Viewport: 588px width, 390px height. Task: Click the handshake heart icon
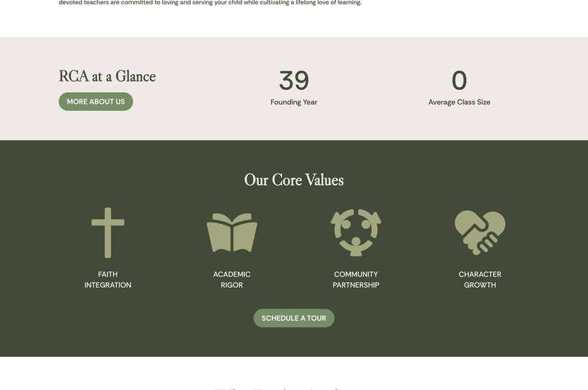pyautogui.click(x=479, y=232)
